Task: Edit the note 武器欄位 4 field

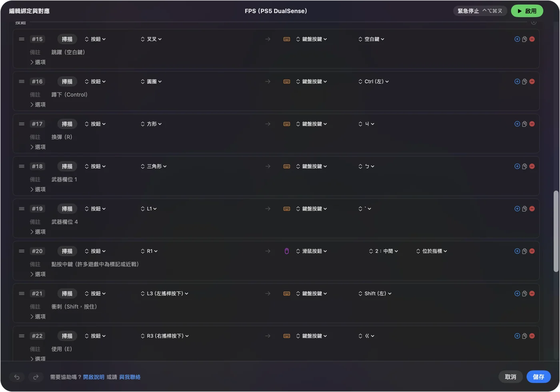Action: (x=65, y=222)
